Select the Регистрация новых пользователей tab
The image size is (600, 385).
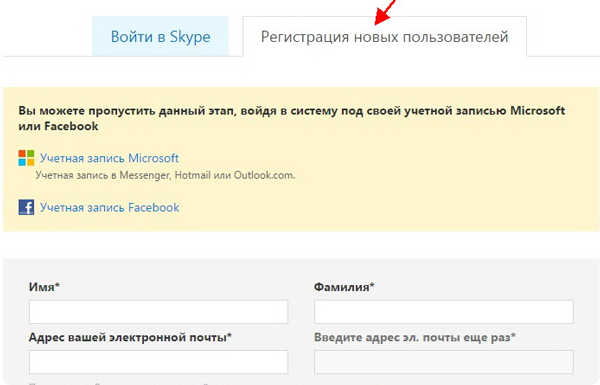click(x=385, y=36)
